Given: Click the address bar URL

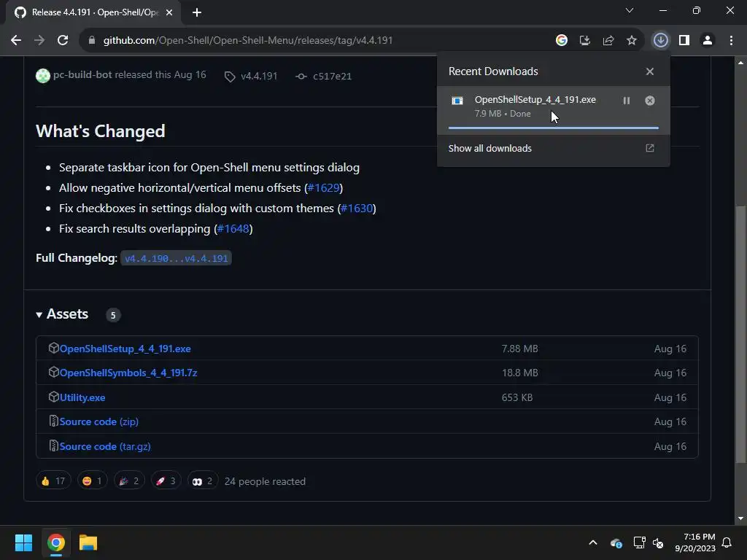Looking at the screenshot, I should point(248,41).
